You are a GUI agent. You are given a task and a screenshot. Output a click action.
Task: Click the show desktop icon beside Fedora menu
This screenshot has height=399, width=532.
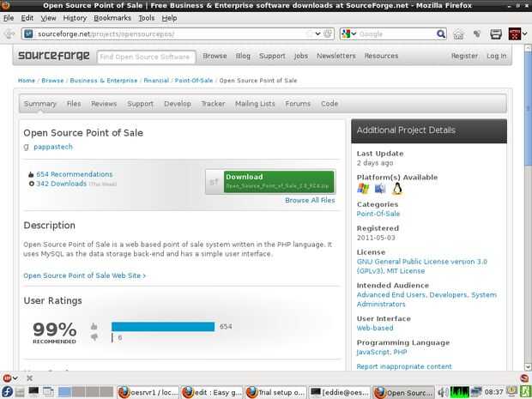point(20,392)
